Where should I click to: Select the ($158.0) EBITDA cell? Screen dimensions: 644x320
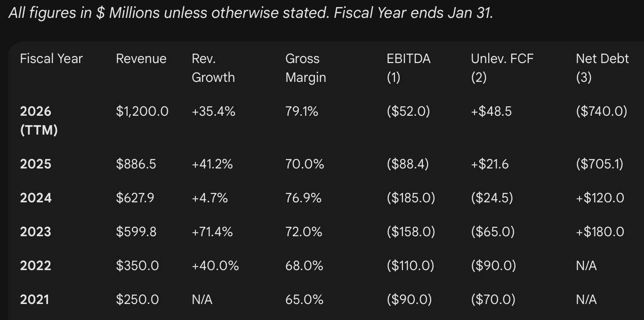(x=410, y=232)
